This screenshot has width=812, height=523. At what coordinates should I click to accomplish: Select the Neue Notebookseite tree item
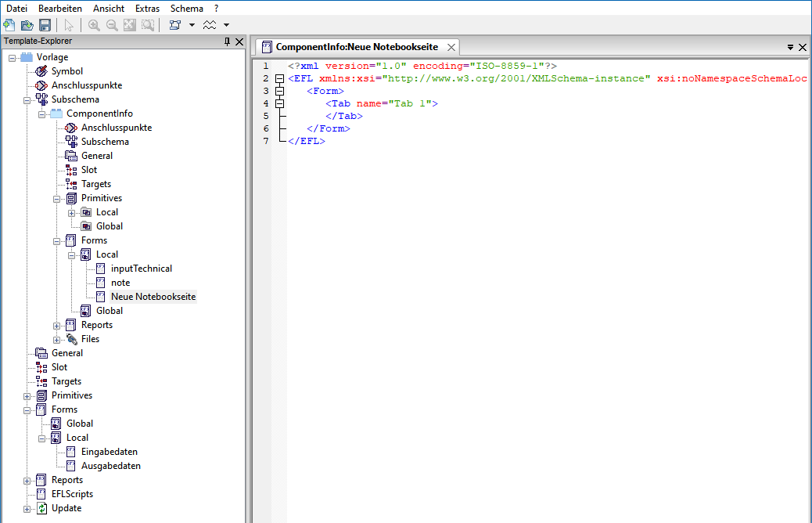point(153,297)
